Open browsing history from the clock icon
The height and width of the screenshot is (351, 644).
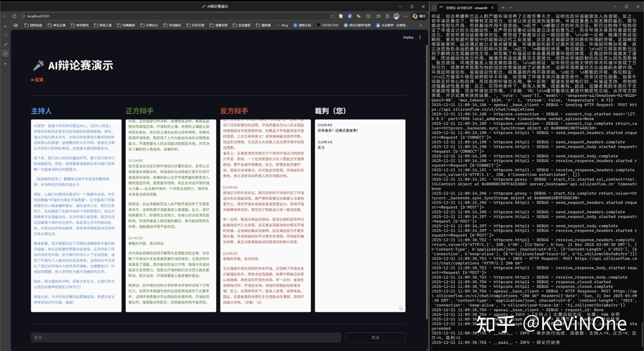pyautogui.click(x=387, y=16)
